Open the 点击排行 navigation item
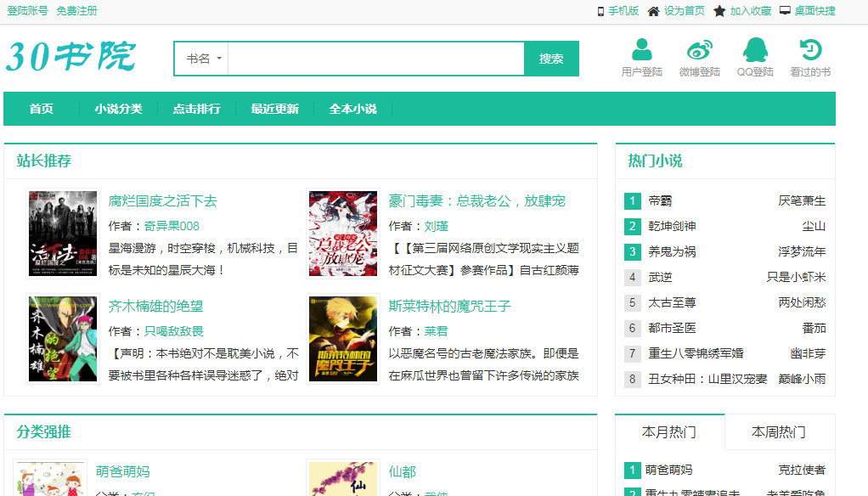The image size is (868, 496). pos(196,109)
